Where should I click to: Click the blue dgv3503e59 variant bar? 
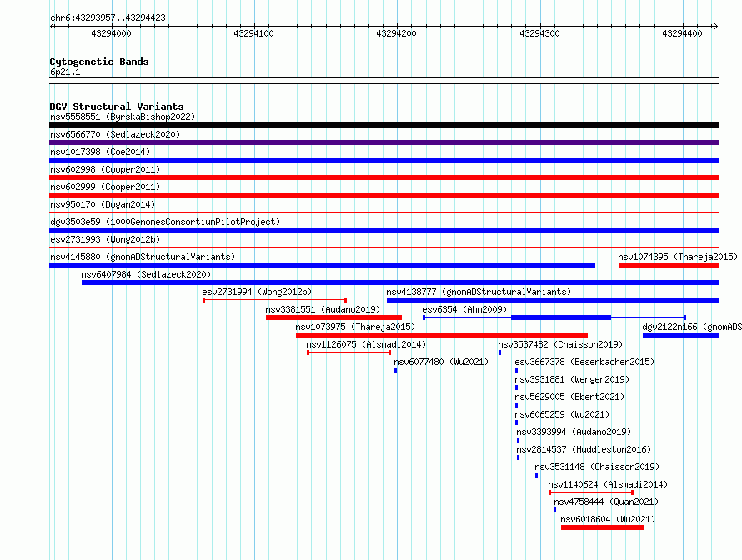point(384,230)
